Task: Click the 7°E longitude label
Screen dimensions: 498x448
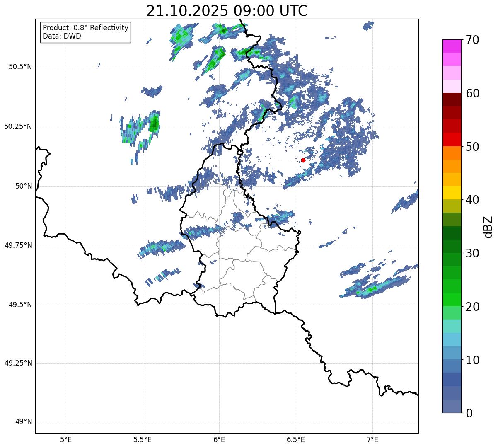Action: pyautogui.click(x=372, y=440)
